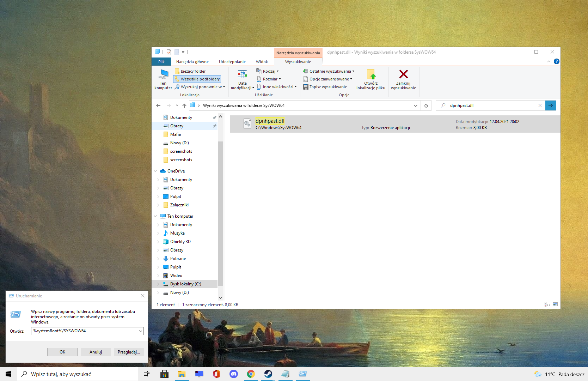Screen dimensions: 588x381
Task: Go forward with the forward arrow
Action: (x=169, y=105)
